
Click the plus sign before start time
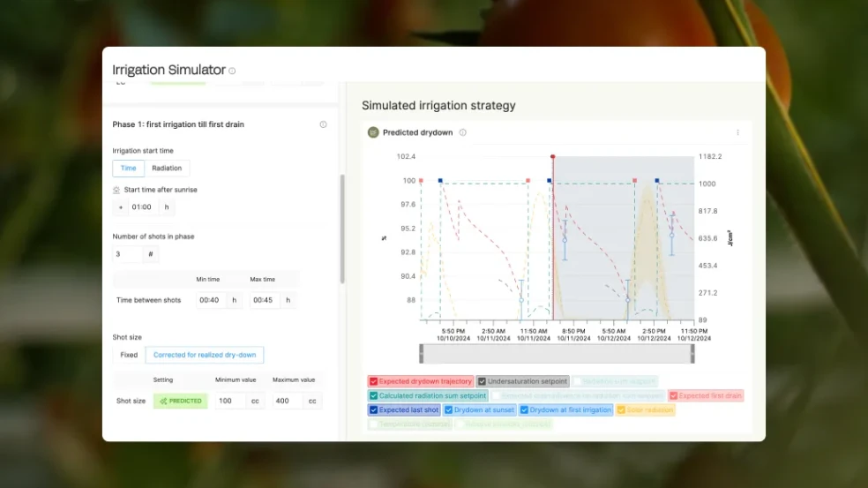121,207
